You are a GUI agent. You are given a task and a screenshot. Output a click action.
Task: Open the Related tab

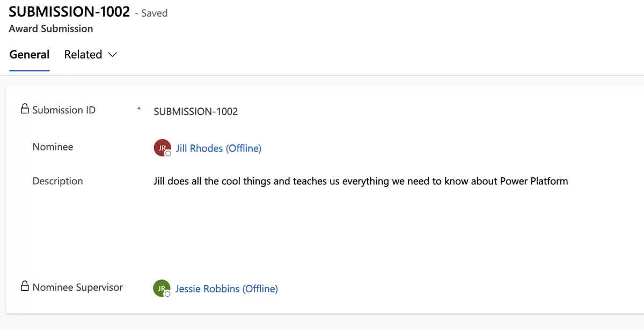tap(83, 55)
